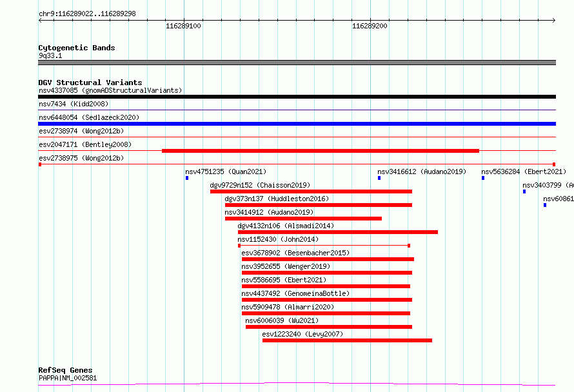Open the nsv4437492 GenomeinaBottle variant bar
Image resolution: width=574 pixels, height=392 pixels.
[x=327, y=300]
